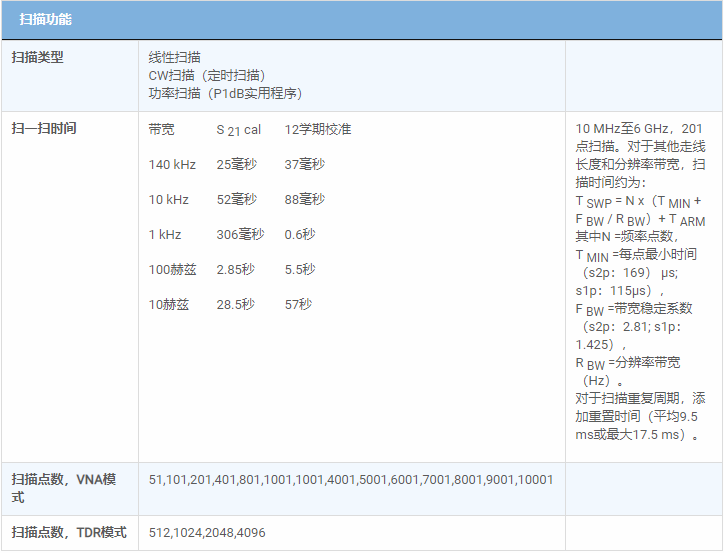This screenshot has height=553, width=724.
Task: Select the 100赫兹 bandwidth entry
Action: tap(171, 270)
